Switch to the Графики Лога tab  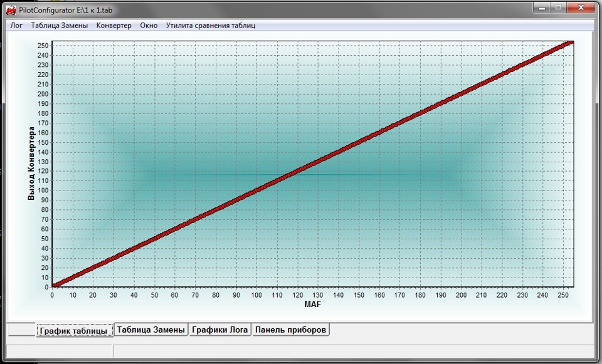(219, 330)
